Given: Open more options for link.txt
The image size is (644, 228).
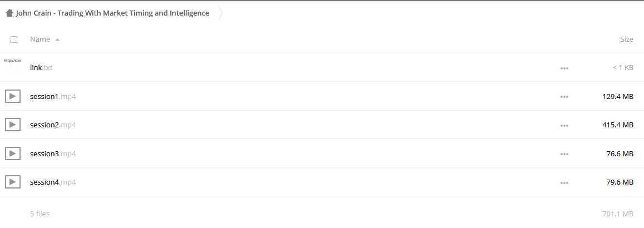Looking at the screenshot, I should click(x=564, y=68).
